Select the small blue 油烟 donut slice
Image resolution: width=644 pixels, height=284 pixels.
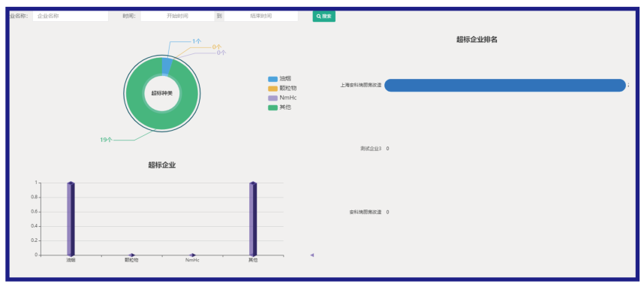coord(167,66)
